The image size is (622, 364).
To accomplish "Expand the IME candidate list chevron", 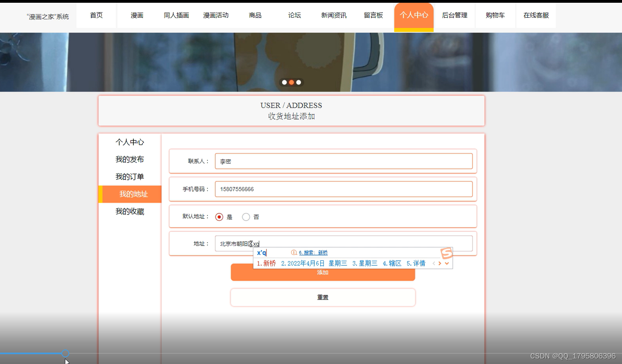I will point(447,264).
